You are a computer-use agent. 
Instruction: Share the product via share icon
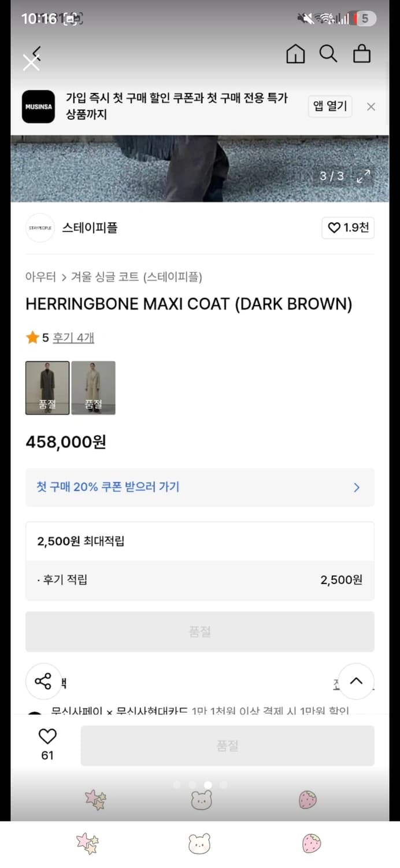45,681
